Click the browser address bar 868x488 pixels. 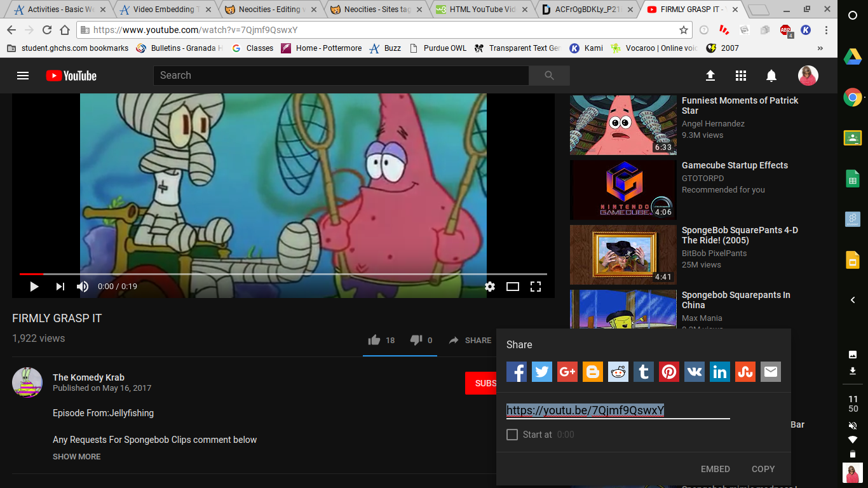[x=384, y=30]
